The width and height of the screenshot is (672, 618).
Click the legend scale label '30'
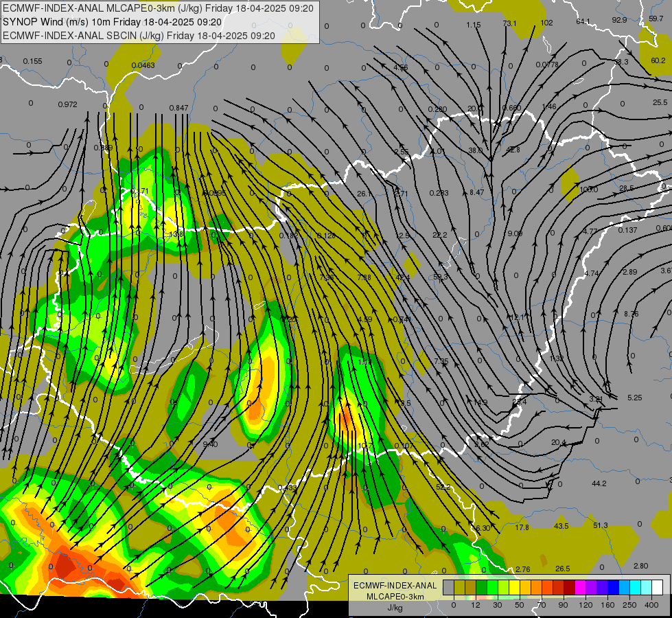pyautogui.click(x=498, y=605)
